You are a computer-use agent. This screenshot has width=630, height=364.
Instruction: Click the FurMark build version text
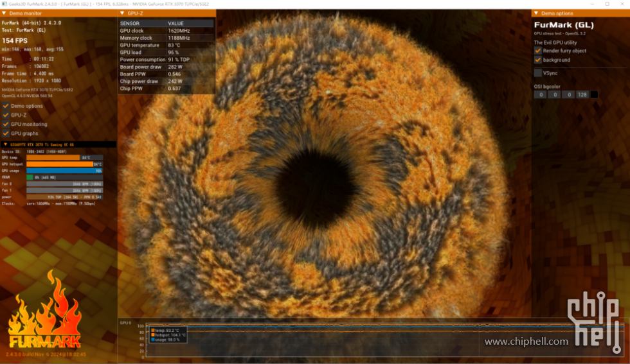pyautogui.click(x=46, y=354)
